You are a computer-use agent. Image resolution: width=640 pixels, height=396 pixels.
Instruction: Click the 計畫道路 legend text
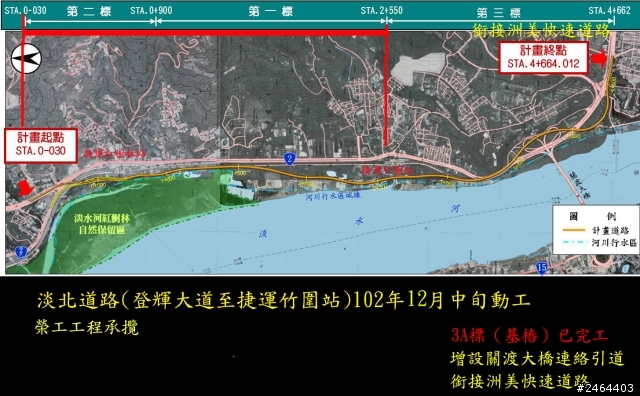click(611, 230)
